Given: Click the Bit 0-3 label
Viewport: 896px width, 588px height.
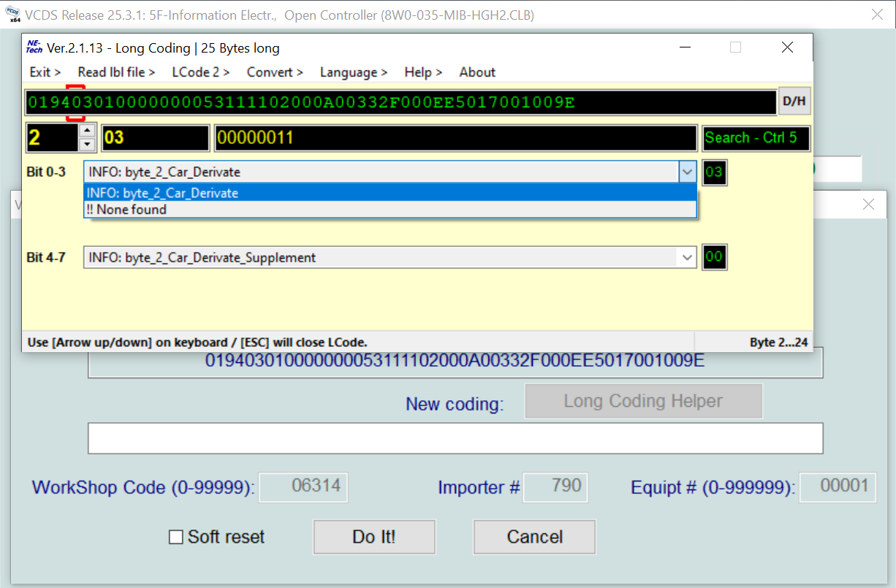Looking at the screenshot, I should pos(46,172).
